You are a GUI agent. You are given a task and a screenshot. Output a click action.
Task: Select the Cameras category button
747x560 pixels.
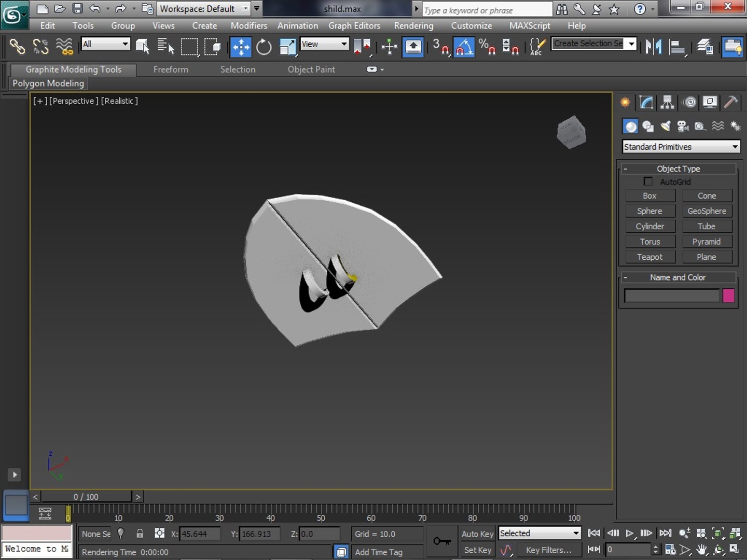(683, 126)
